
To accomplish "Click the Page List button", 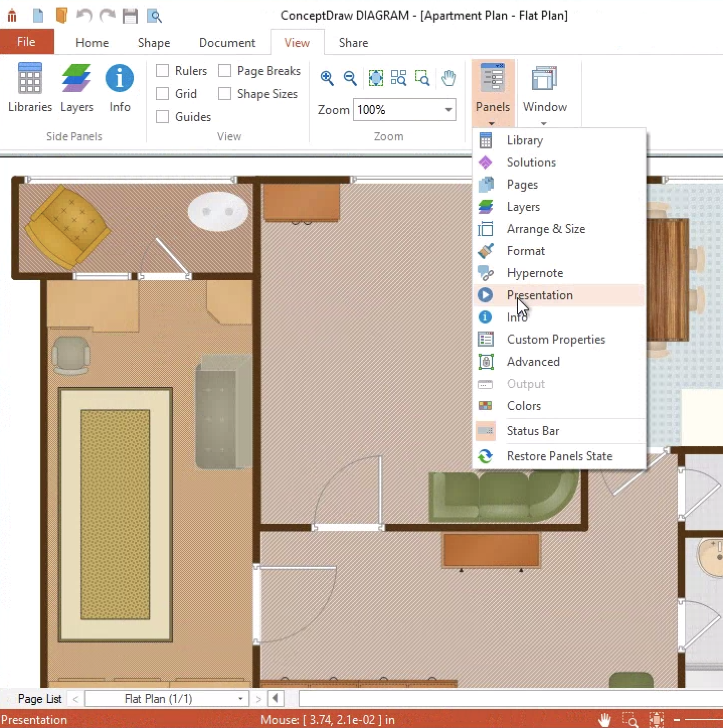I will (39, 699).
